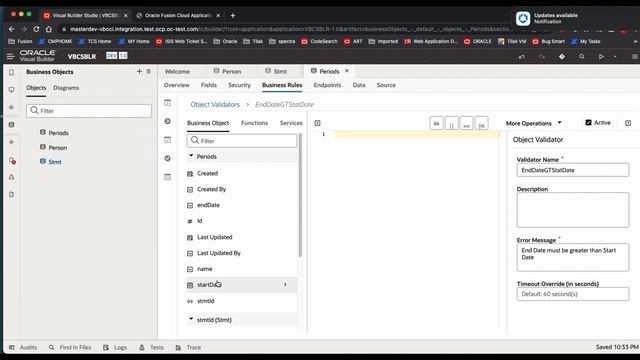Select Business Objects navigator icon

click(x=11, y=124)
